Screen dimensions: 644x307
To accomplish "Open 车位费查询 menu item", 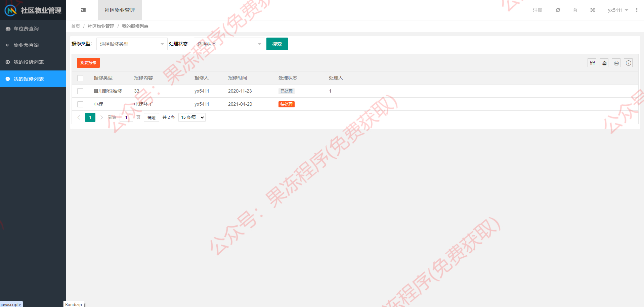I will coord(33,29).
